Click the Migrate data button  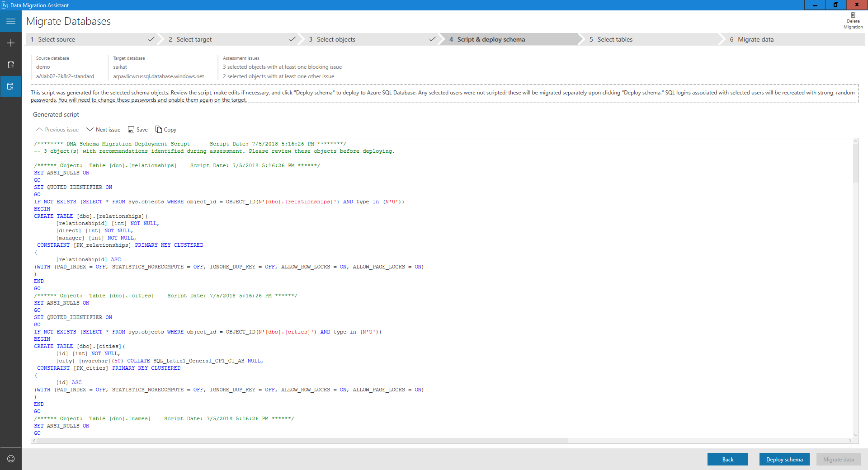tap(839, 459)
